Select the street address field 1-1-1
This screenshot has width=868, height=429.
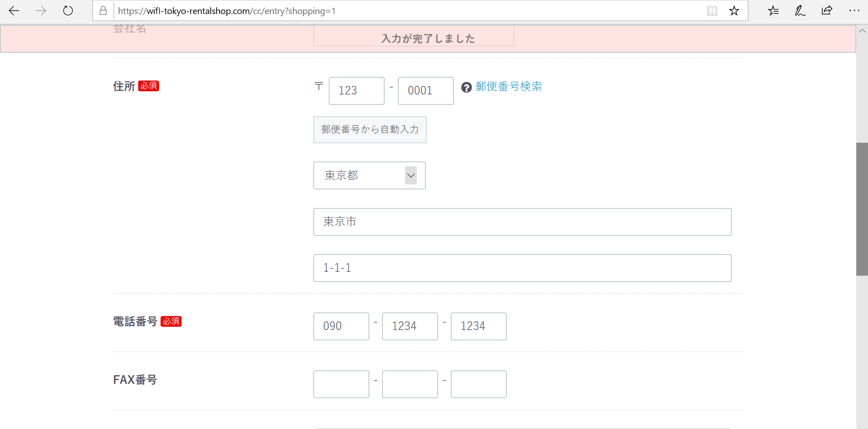522,268
